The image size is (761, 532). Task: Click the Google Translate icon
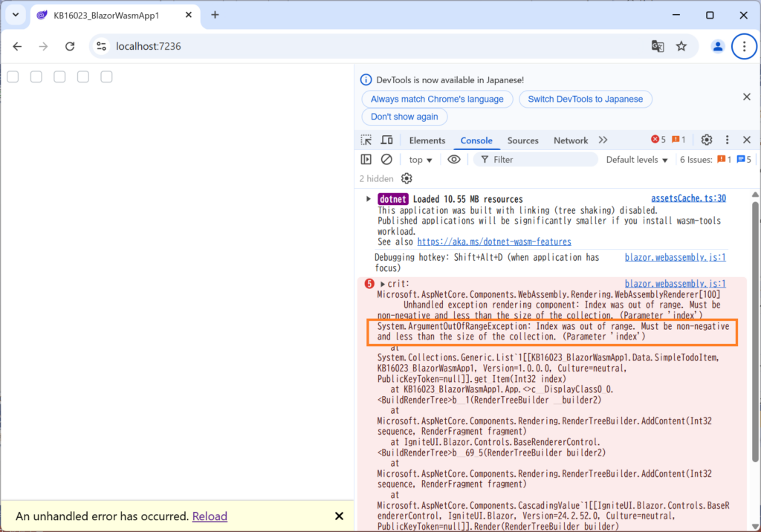tap(658, 46)
